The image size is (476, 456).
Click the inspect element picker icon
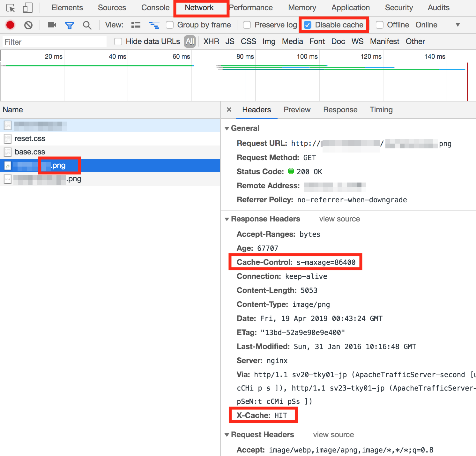[x=11, y=8]
